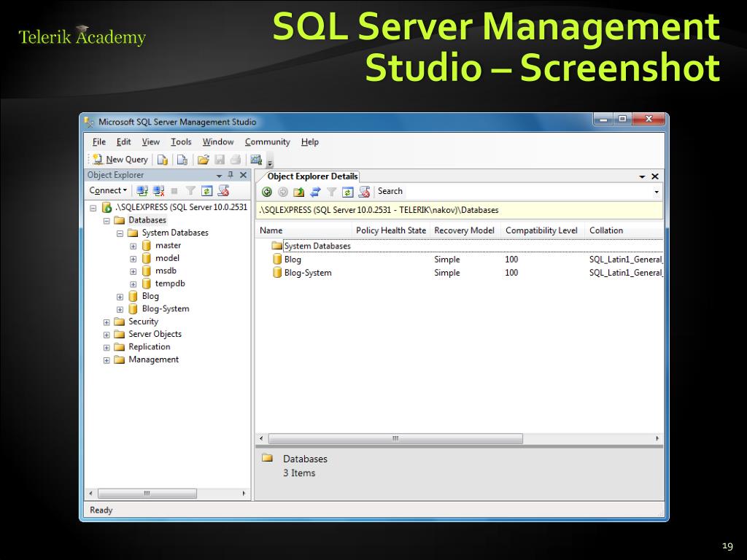Expand the tempdb database node
Image resolution: width=747 pixels, height=560 pixels.
tap(133, 284)
